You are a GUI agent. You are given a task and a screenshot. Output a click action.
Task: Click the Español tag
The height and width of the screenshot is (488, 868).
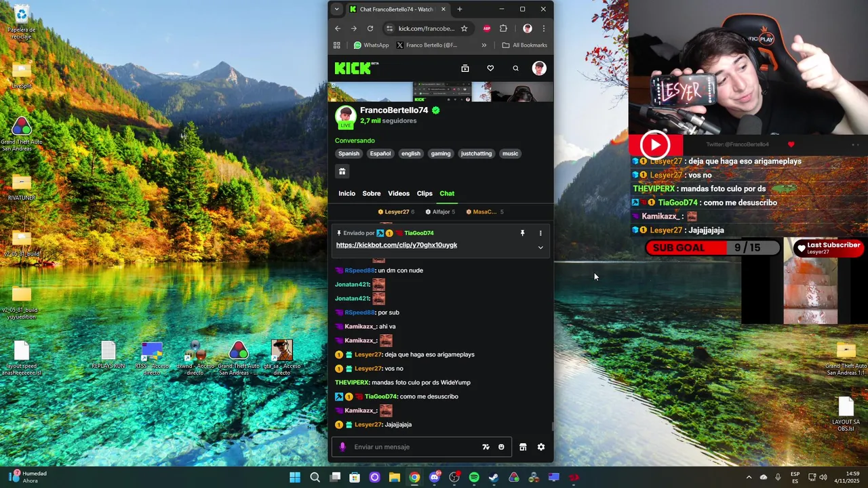(380, 154)
